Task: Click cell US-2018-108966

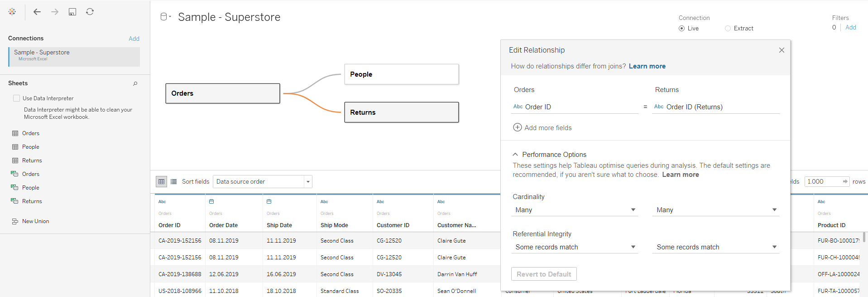Action: click(180, 291)
